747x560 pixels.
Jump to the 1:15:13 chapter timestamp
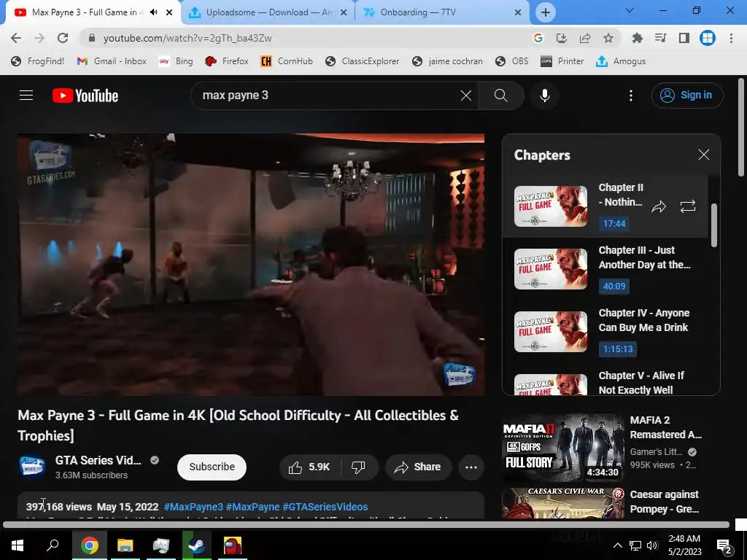pyautogui.click(x=618, y=349)
